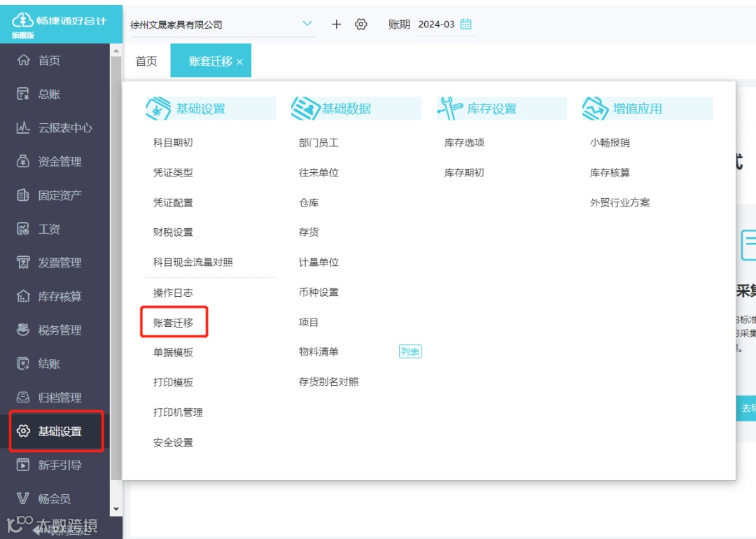Open 操作日志 menu item

tap(173, 293)
